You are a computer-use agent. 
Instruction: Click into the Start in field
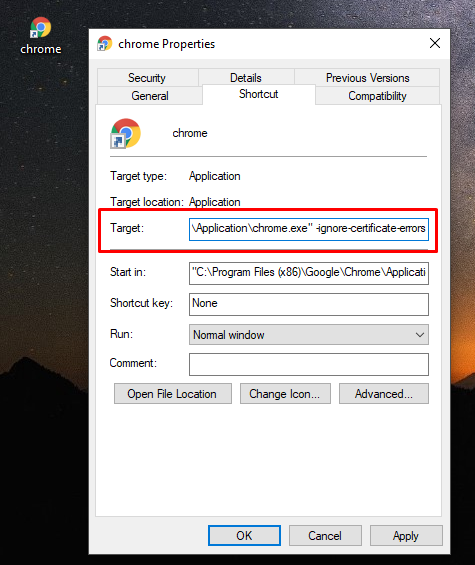[308, 273]
